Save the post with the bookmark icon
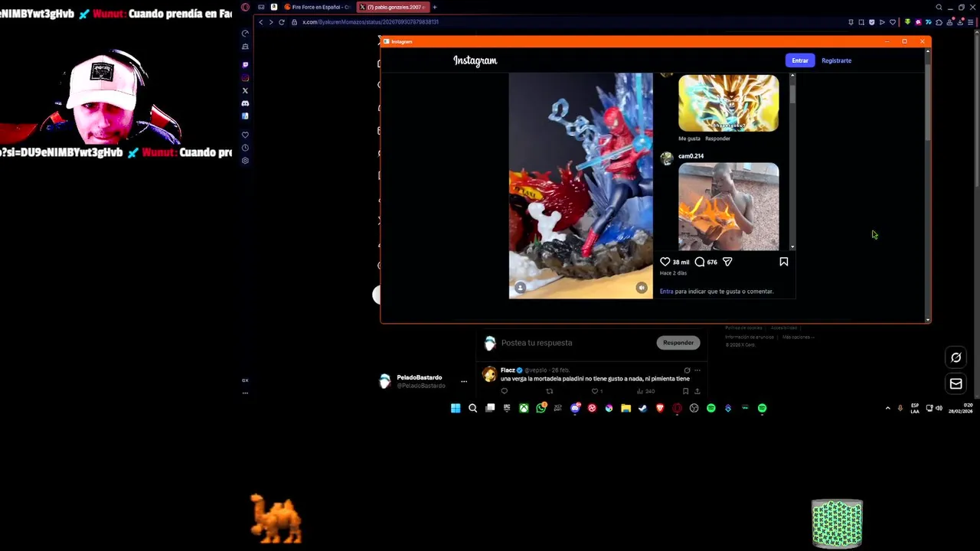980x551 pixels. [783, 262]
